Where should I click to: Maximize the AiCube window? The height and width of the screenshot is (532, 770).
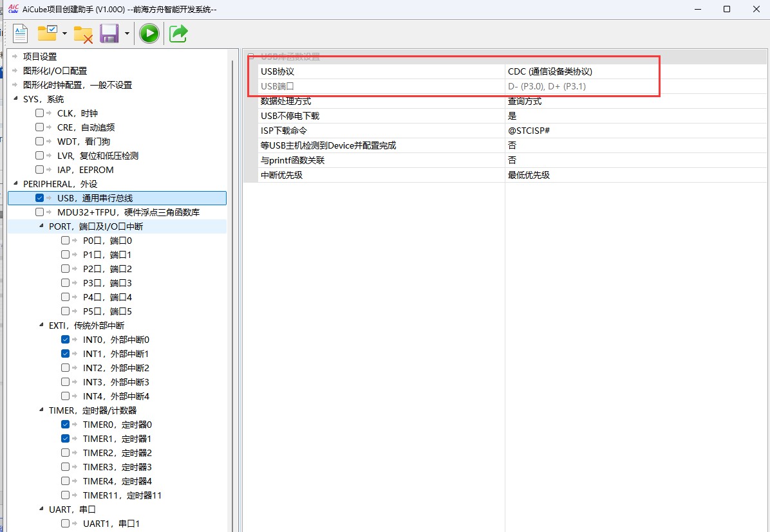pos(727,9)
